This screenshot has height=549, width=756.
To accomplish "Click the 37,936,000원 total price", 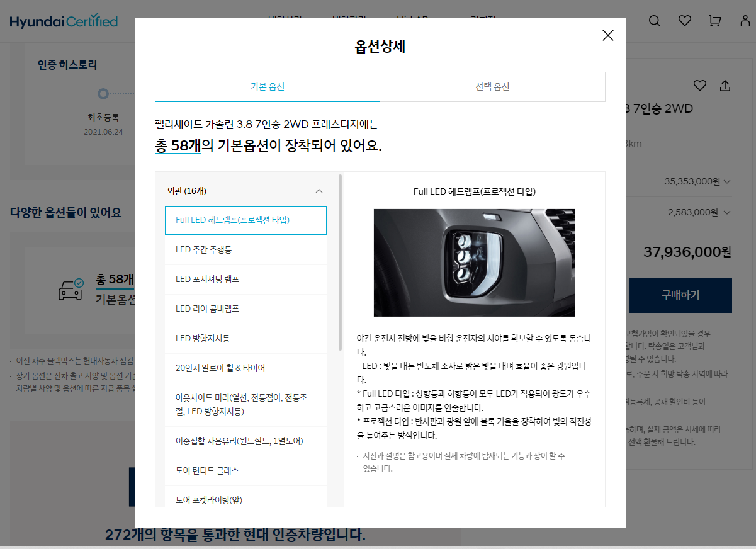I will [687, 252].
